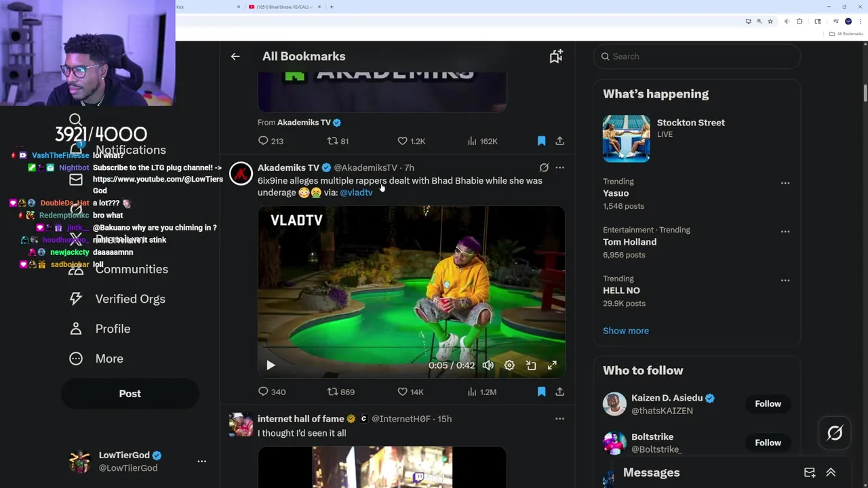View analytics showing 162K views
The height and width of the screenshot is (488, 868).
[482, 141]
